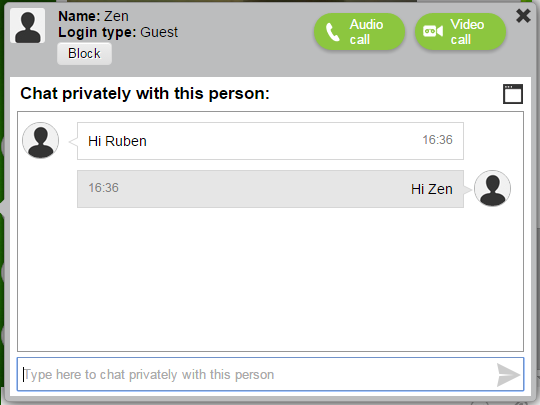Click the 'Chat privately with this person' heading
540x405 pixels.
pyautogui.click(x=145, y=94)
